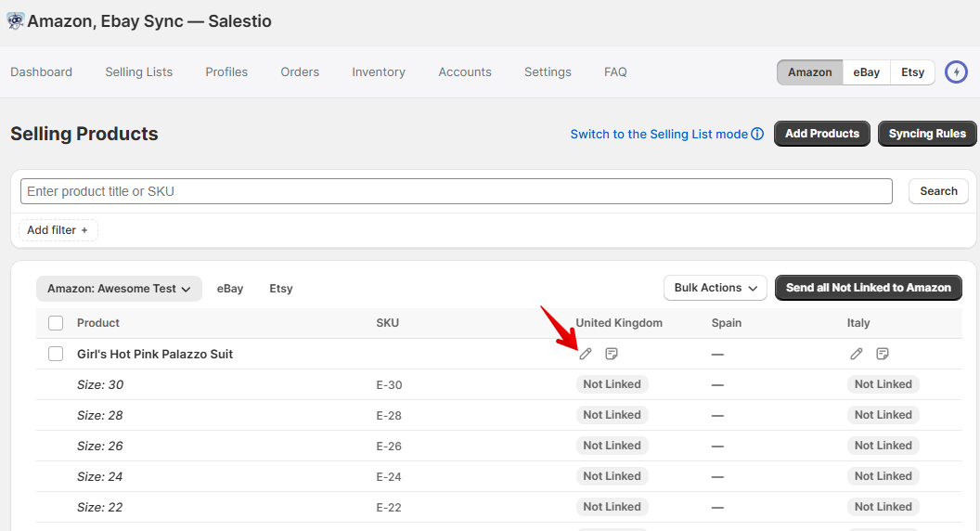Edit United Kingdom listing with pencil icon
Viewport: 980px width, 531px height.
[585, 354]
